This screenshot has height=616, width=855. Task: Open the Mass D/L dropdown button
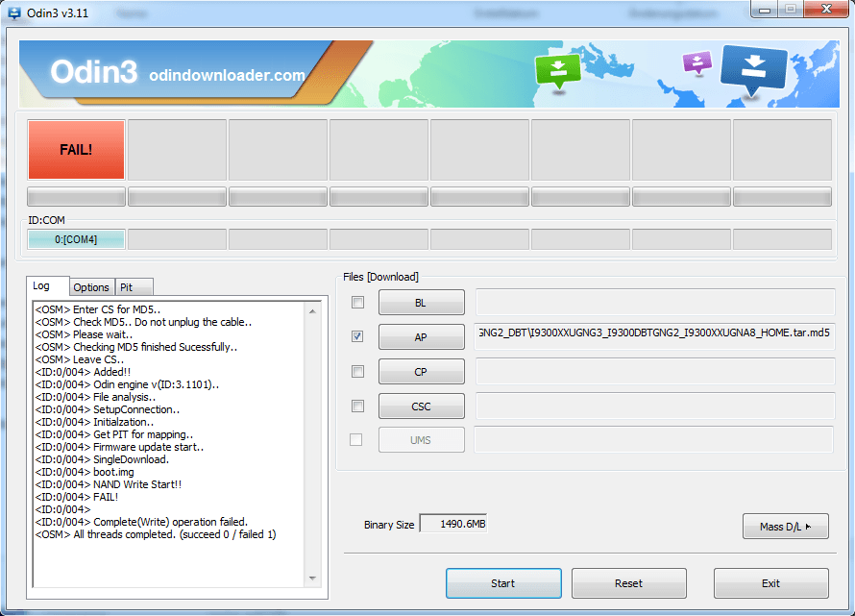point(785,527)
